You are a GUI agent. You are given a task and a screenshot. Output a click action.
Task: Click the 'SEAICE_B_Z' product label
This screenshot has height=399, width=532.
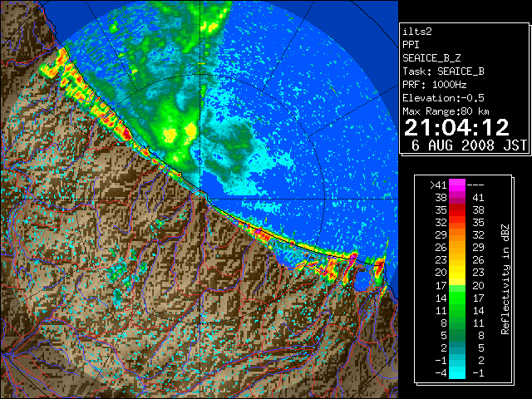coord(431,58)
